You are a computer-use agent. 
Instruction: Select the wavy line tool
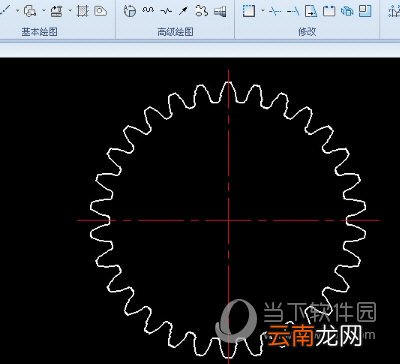[x=148, y=10]
